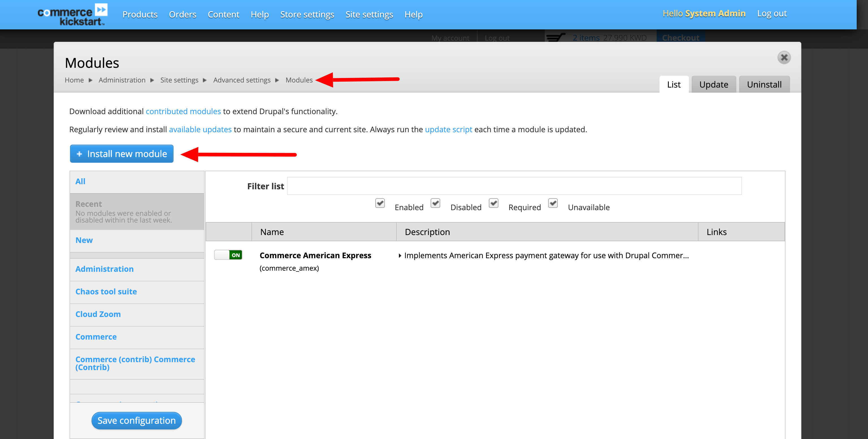Image resolution: width=868 pixels, height=439 pixels.
Task: Open the Store settings menu
Action: (x=307, y=14)
